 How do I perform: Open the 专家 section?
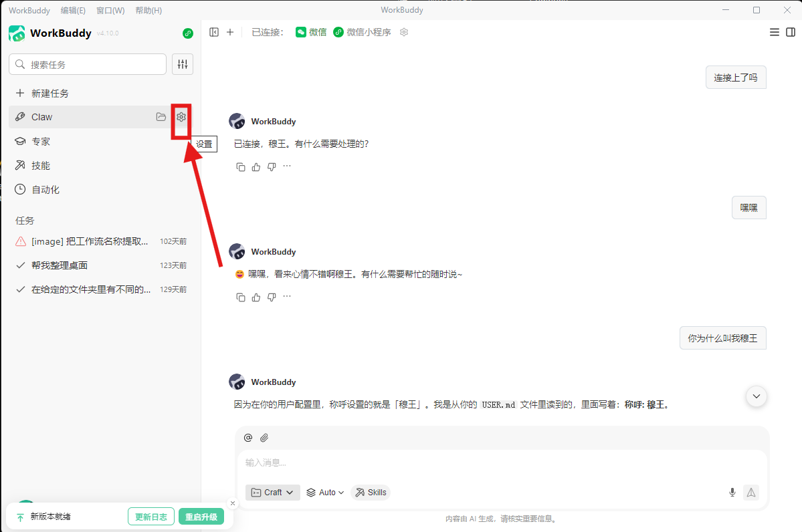point(101,142)
